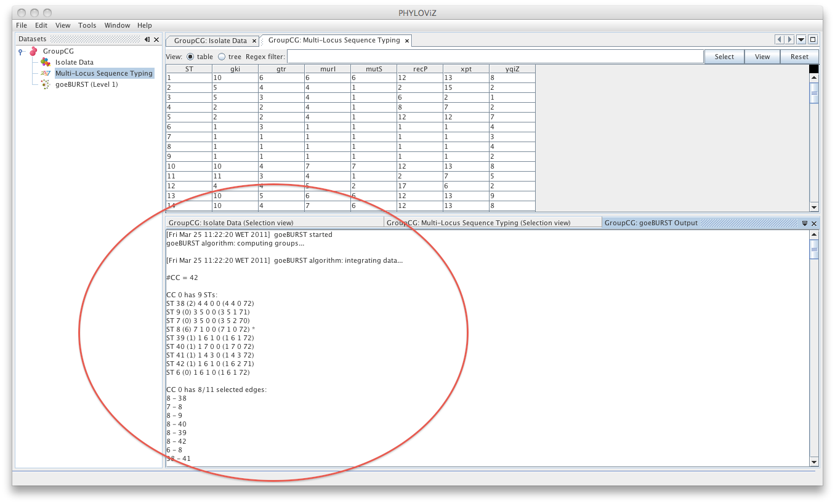Close the Datasets panel

click(x=156, y=39)
